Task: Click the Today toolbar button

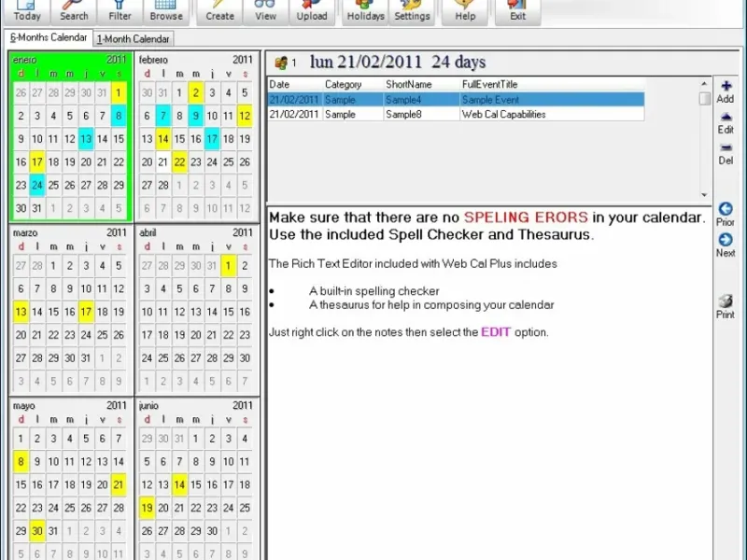Action: pyautogui.click(x=27, y=11)
